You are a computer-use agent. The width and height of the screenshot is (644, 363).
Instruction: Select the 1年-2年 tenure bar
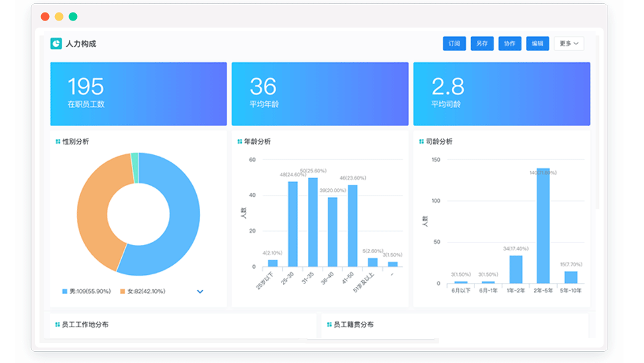516,270
